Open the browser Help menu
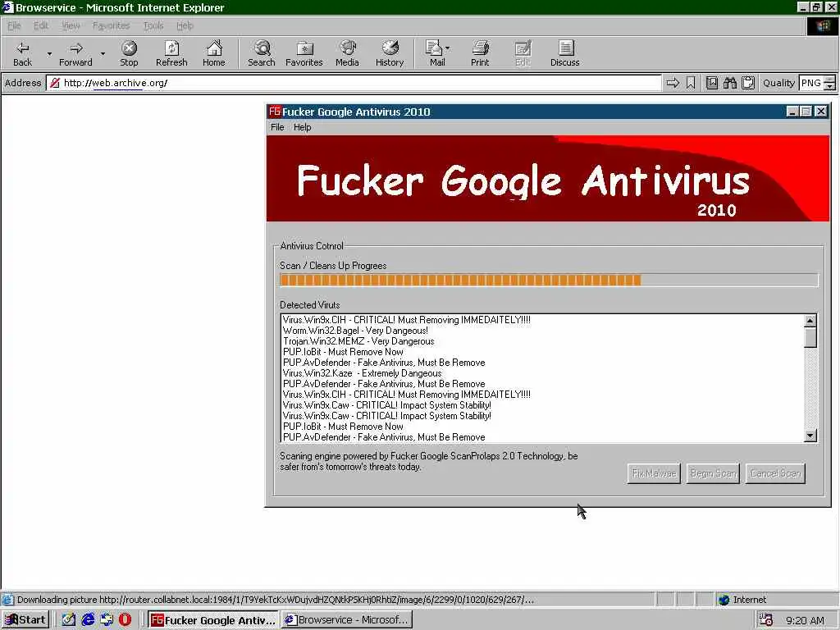Screen dimensions: 840x630 coord(185,25)
